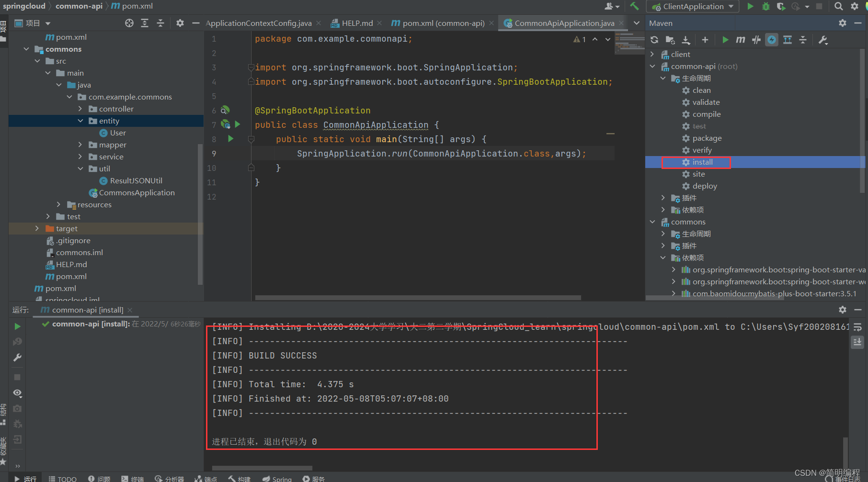Run Maven build with green arrow
Viewport: 868px width, 482px height.
[x=725, y=40]
